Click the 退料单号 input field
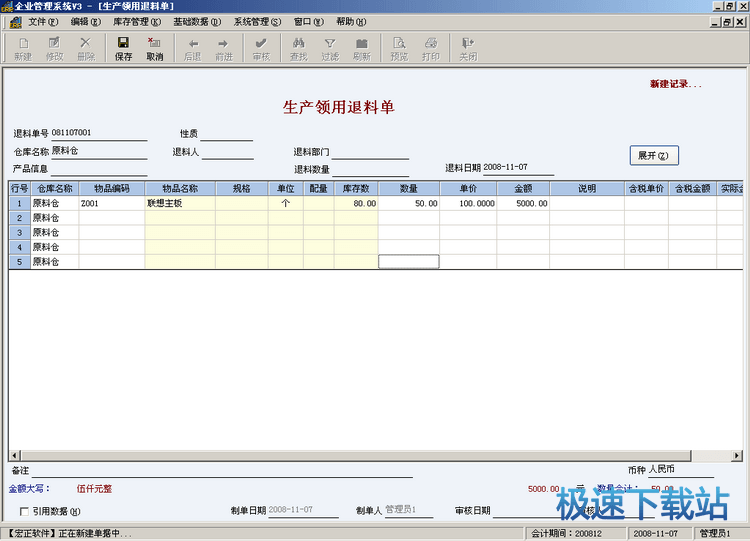750x541 pixels. pyautogui.click(x=99, y=133)
